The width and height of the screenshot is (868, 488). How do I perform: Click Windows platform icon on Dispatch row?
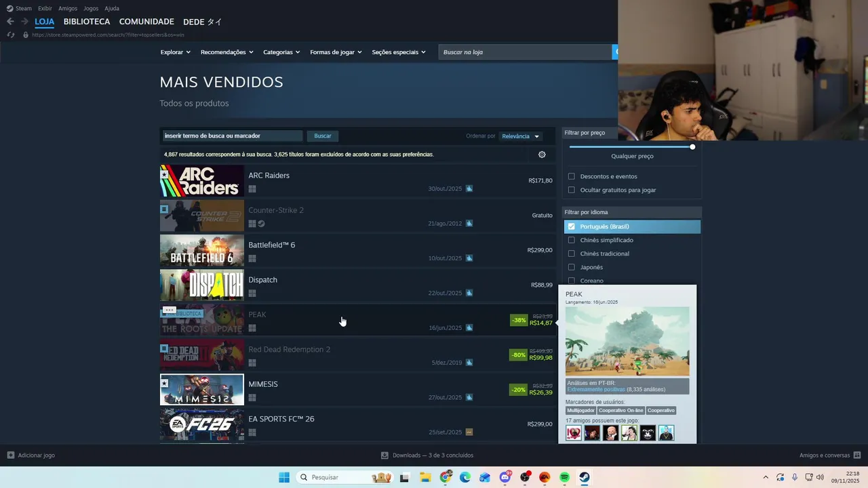(x=252, y=293)
